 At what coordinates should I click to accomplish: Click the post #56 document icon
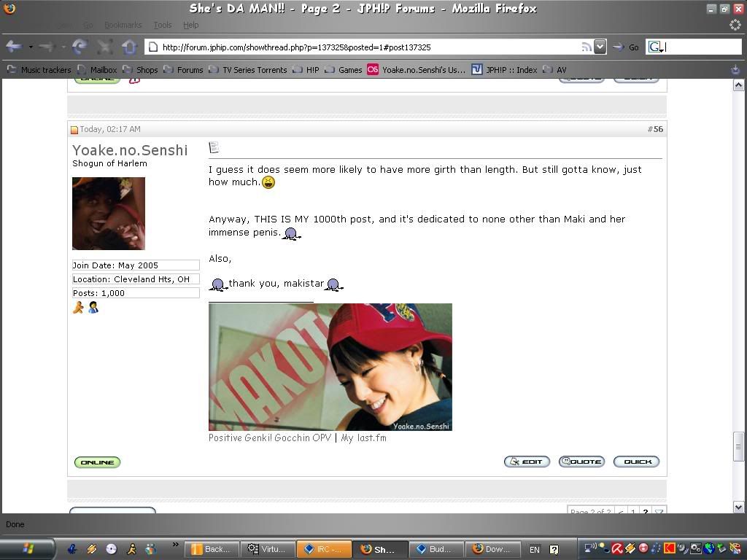[x=214, y=147]
